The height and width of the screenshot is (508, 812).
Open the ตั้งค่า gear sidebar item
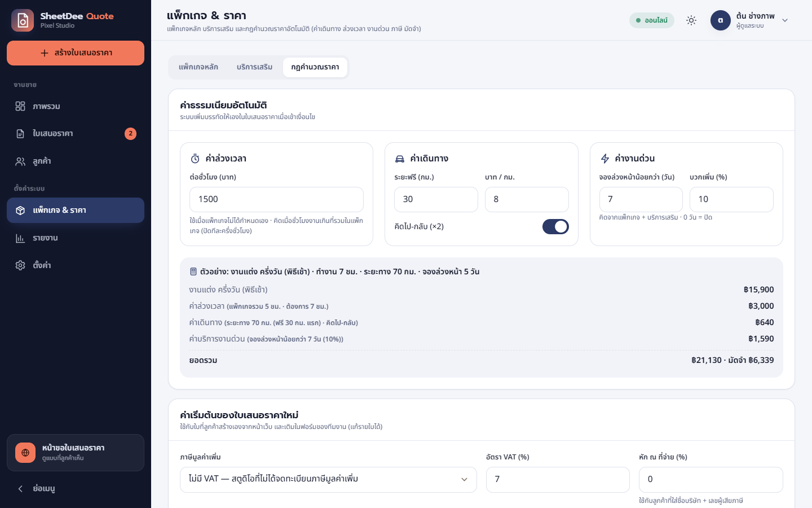click(x=76, y=265)
